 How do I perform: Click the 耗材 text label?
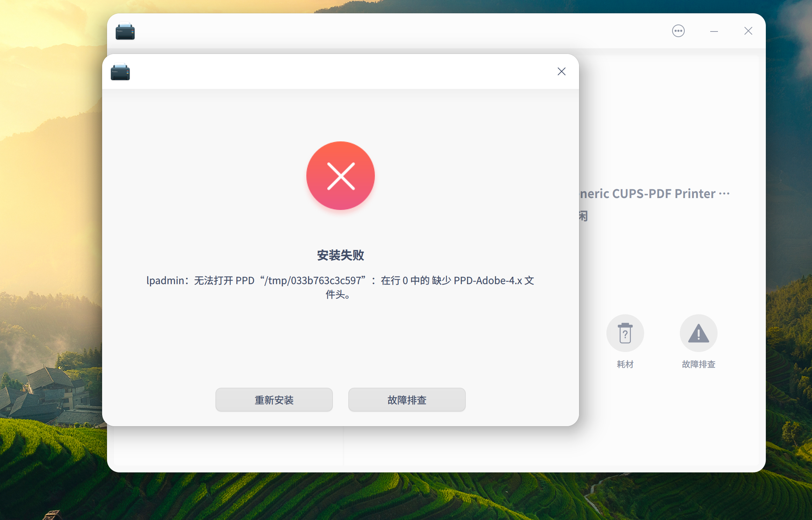[625, 364]
